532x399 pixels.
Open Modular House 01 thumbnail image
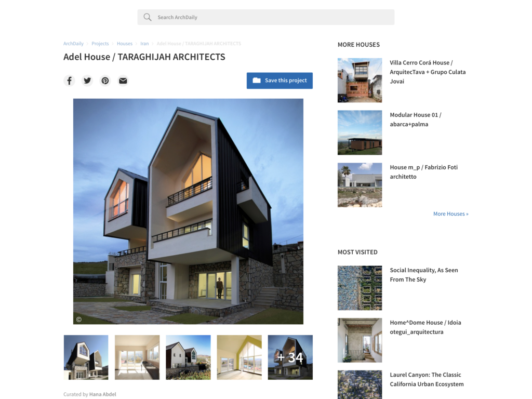360,132
